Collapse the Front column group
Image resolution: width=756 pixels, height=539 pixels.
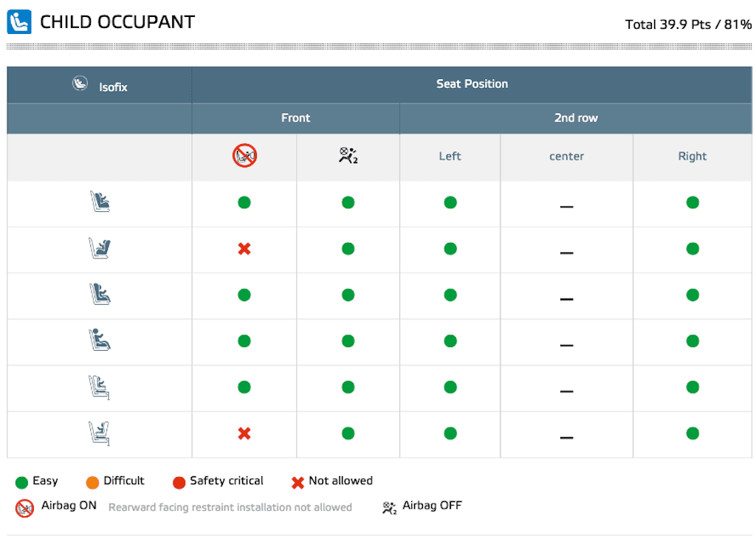click(x=295, y=117)
